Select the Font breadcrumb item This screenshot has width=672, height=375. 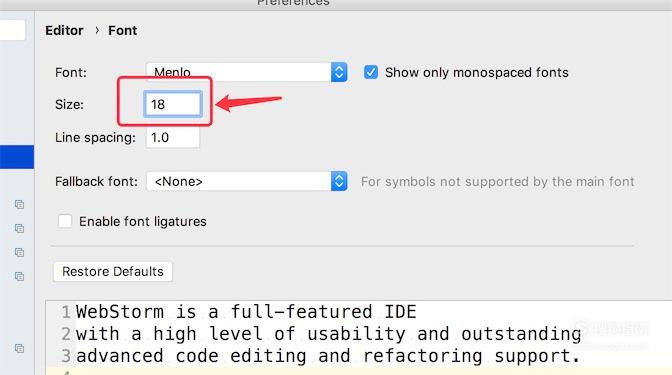click(123, 30)
